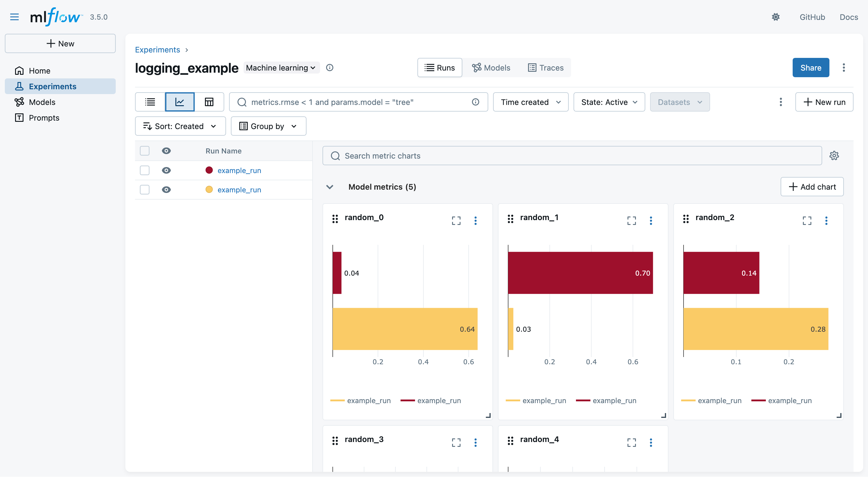868x477 pixels.
Task: Grab the random_2 chart drag handle
Action: pos(686,219)
